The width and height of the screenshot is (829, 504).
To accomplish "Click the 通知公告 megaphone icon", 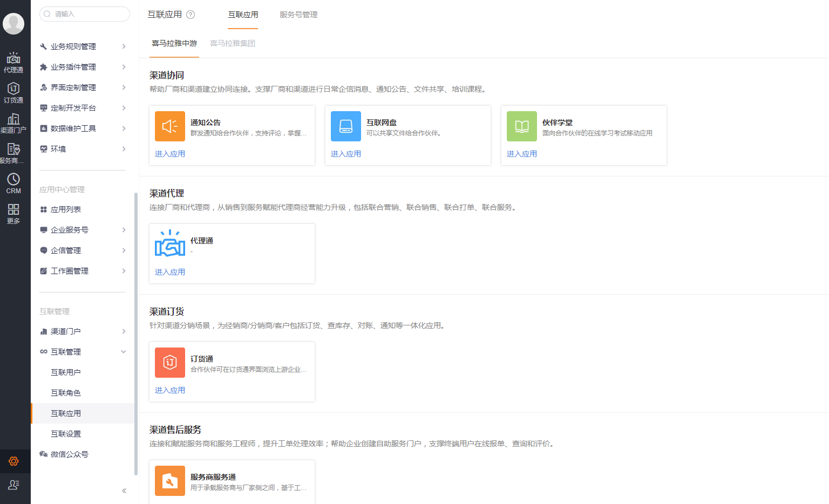I will pos(170,126).
